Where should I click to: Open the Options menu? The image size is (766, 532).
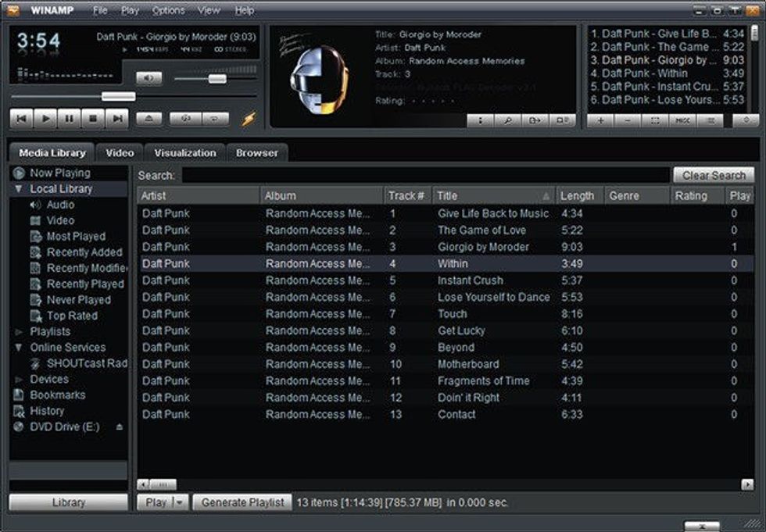coord(168,10)
